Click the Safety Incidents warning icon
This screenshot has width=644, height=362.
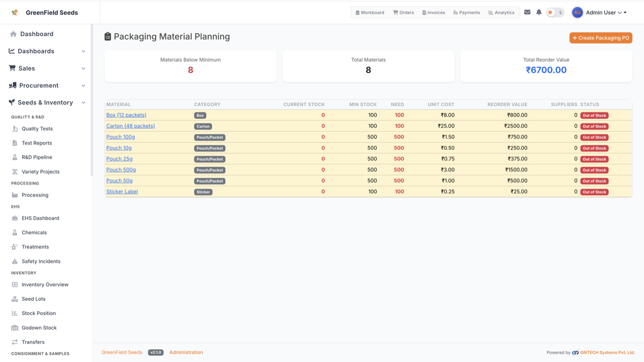click(15, 262)
